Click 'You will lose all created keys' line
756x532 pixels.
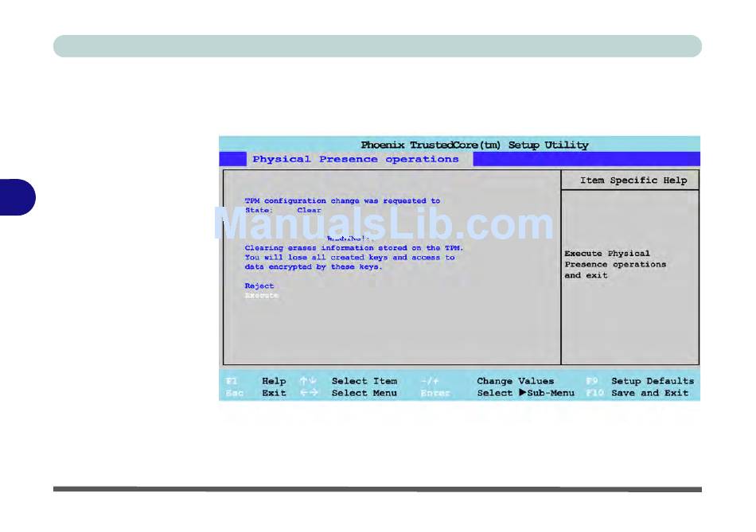349,258
